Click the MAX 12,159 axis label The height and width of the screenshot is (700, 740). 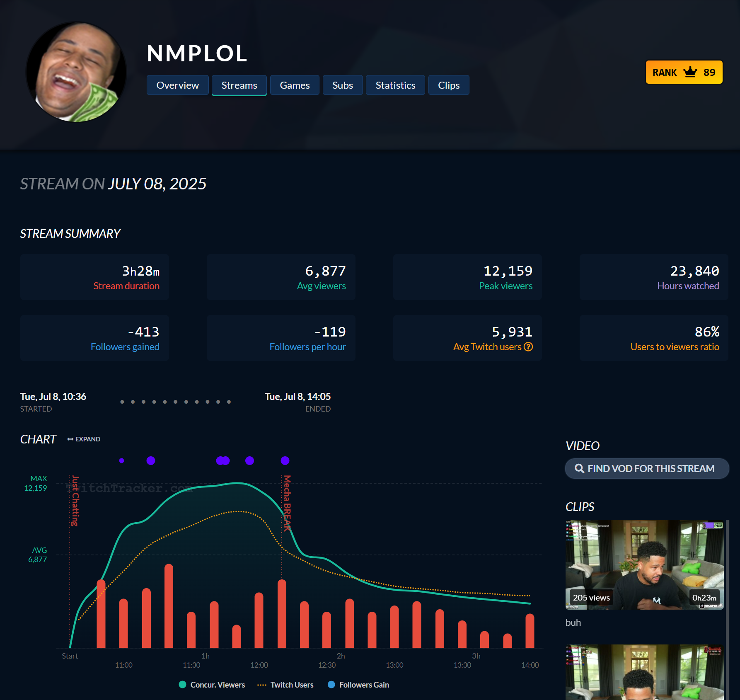pyautogui.click(x=36, y=483)
